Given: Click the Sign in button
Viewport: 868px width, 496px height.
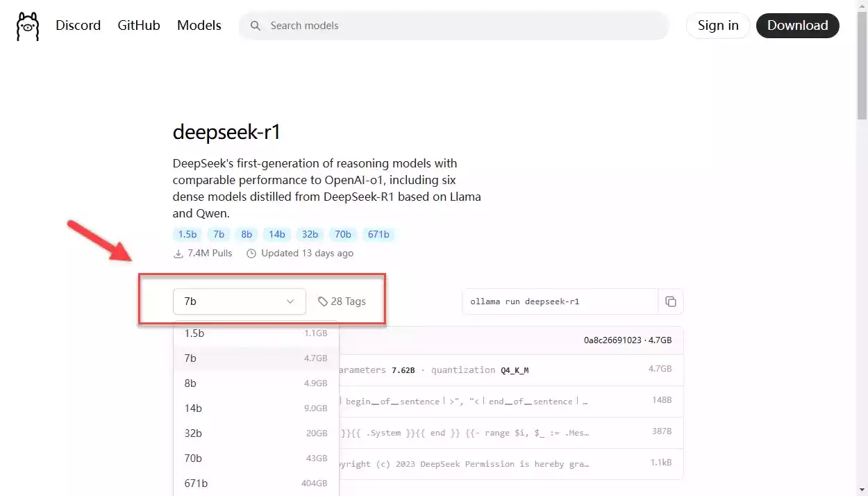Looking at the screenshot, I should coord(718,26).
